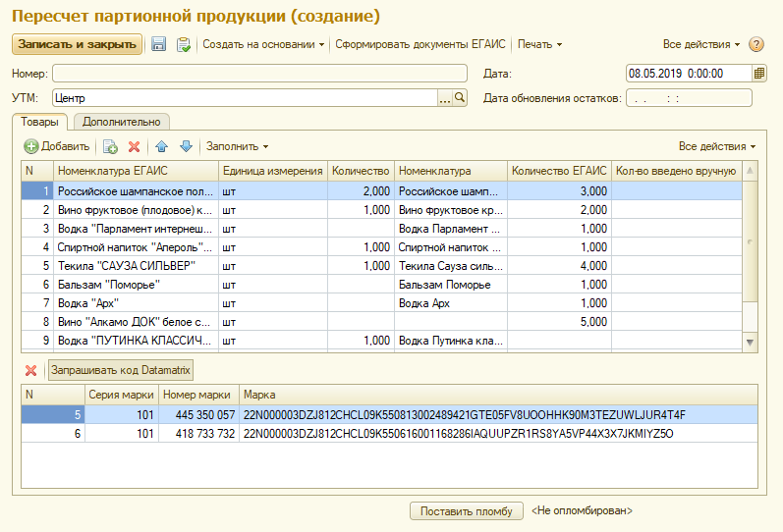This screenshot has height=532, width=783.
Task: Open the Печать dropdown menu
Action: [x=539, y=44]
